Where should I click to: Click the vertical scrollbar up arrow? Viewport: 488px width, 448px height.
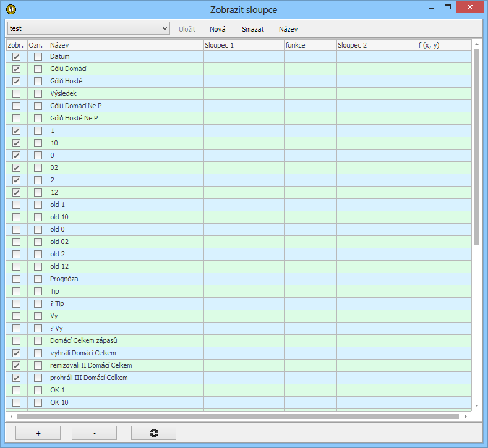(x=477, y=44)
